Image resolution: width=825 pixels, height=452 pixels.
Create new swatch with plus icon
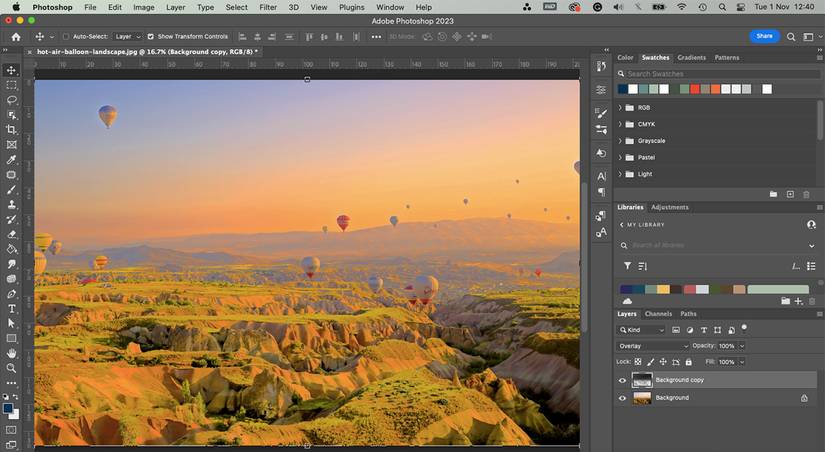(x=790, y=194)
